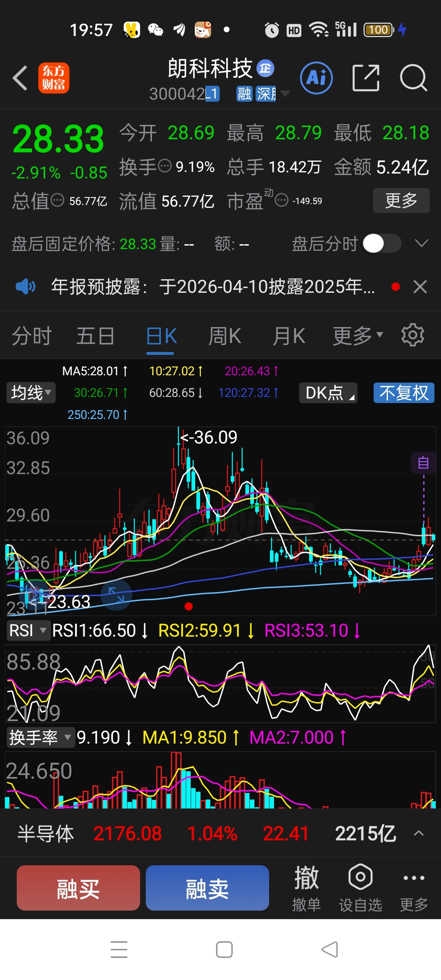
Task: Tap the Android recent apps button
Action: pyautogui.click(x=119, y=949)
